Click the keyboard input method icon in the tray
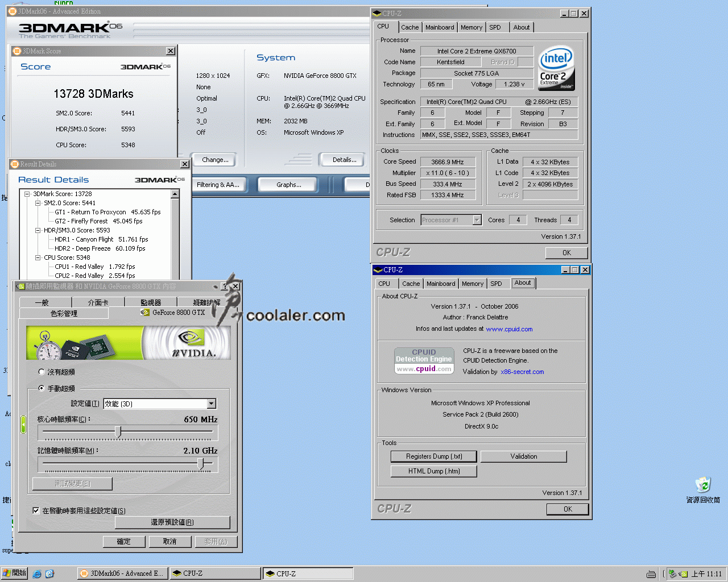The image size is (728, 582). tap(651, 574)
